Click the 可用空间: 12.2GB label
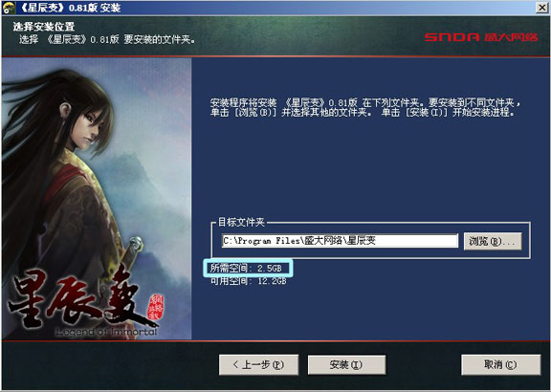Viewport: 551px width, 392px height. 248,281
